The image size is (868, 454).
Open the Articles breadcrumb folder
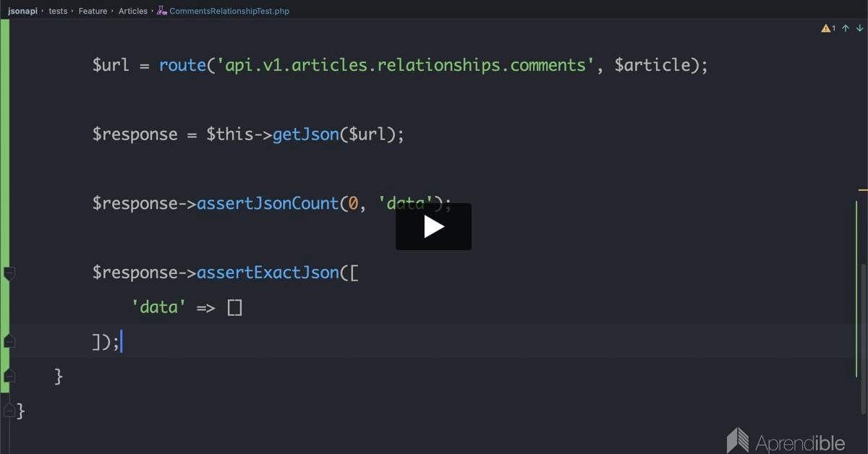[132, 11]
